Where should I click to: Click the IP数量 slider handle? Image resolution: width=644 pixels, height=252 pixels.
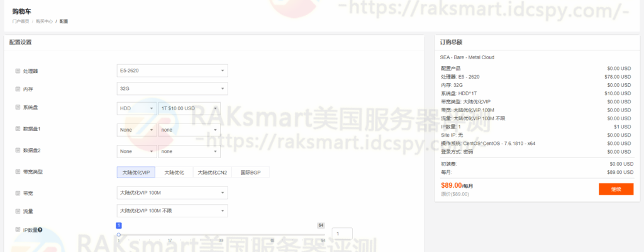coord(119,234)
